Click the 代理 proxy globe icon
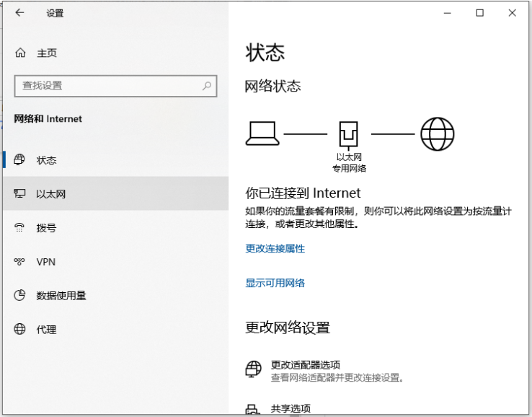 tap(20, 330)
